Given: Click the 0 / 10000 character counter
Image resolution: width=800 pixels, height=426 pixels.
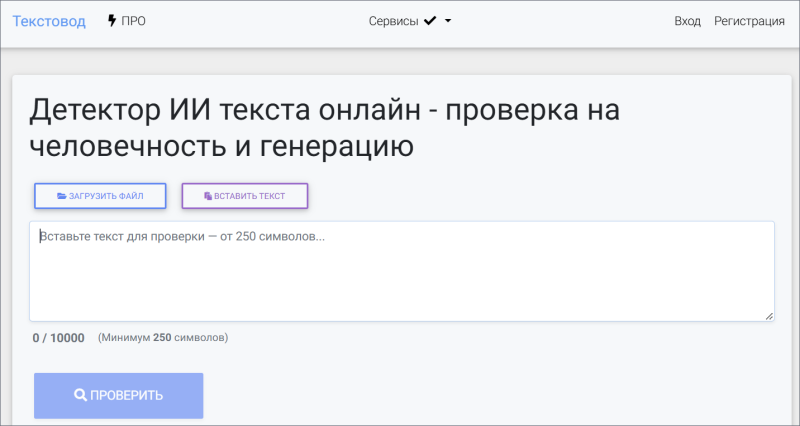Looking at the screenshot, I should (59, 338).
